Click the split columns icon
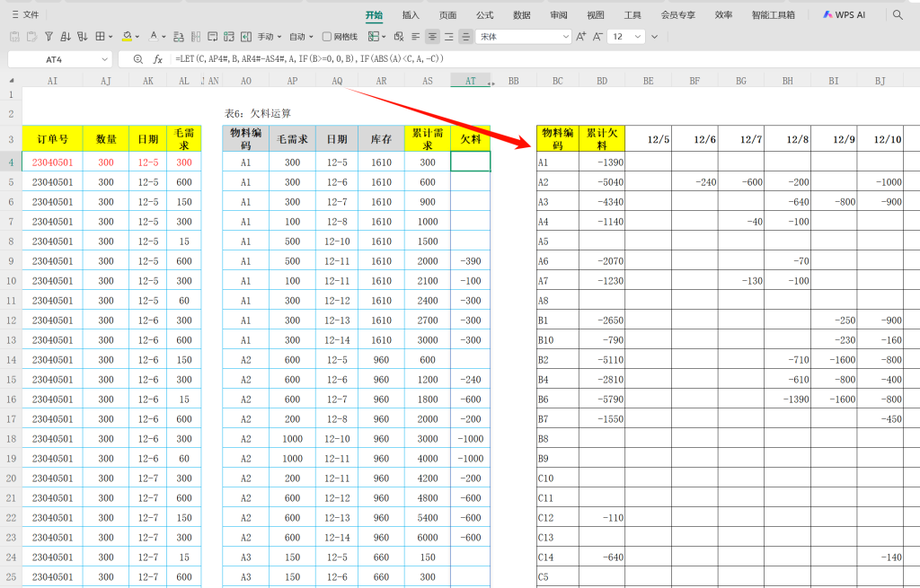 pos(196,36)
